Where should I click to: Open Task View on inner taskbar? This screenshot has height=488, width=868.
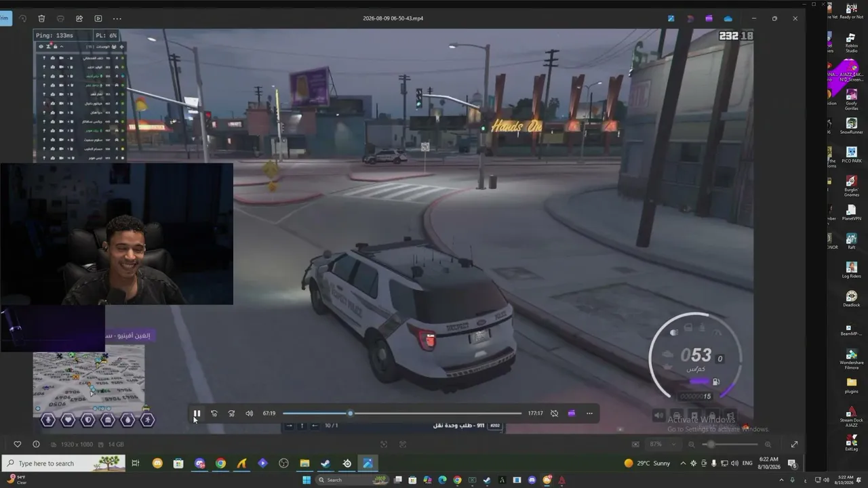tap(136, 464)
